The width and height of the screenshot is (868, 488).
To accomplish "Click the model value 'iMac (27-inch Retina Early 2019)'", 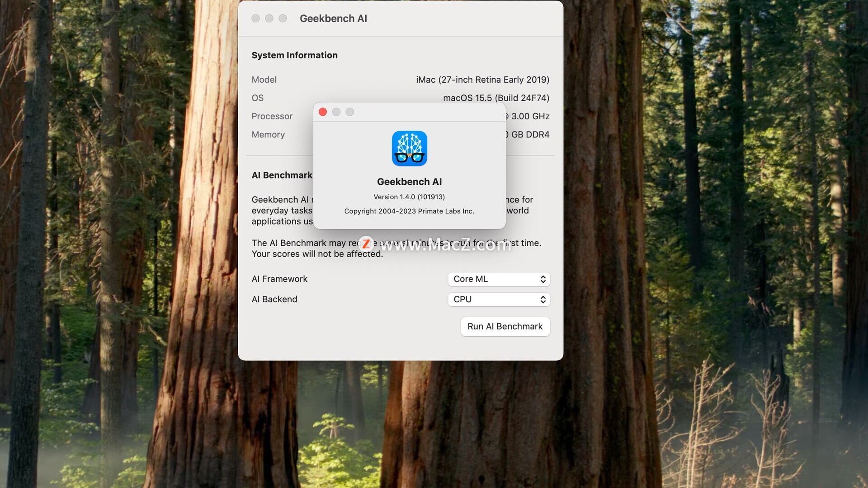I will 482,80.
